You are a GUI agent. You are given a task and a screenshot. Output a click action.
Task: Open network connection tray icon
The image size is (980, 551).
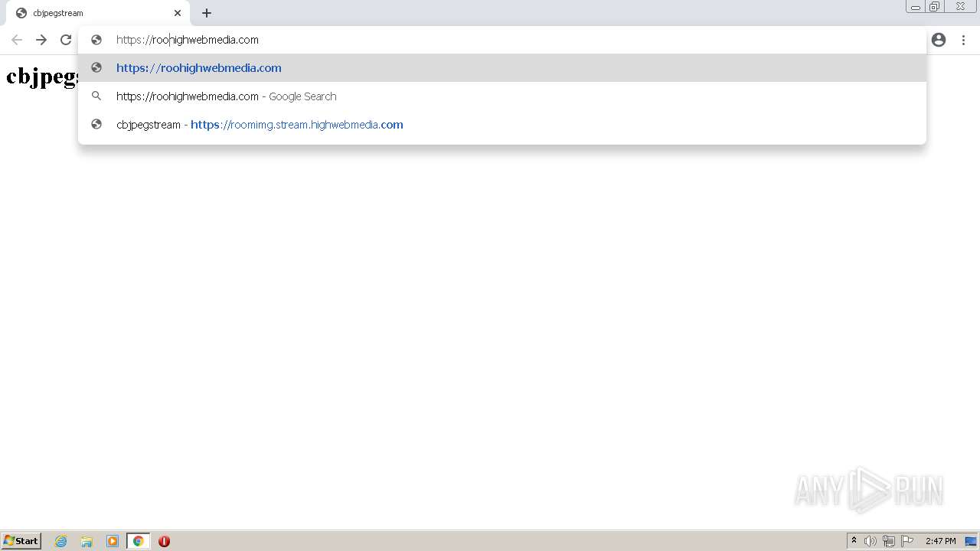point(889,541)
